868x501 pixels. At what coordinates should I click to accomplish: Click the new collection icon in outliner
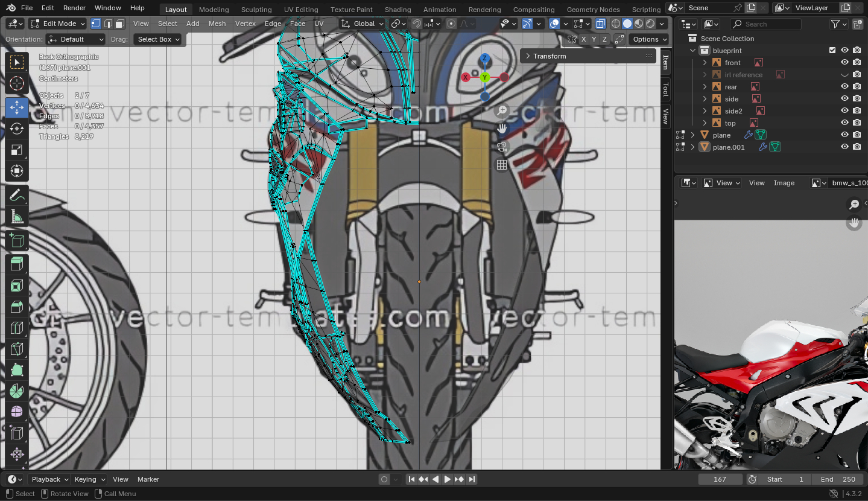857,24
